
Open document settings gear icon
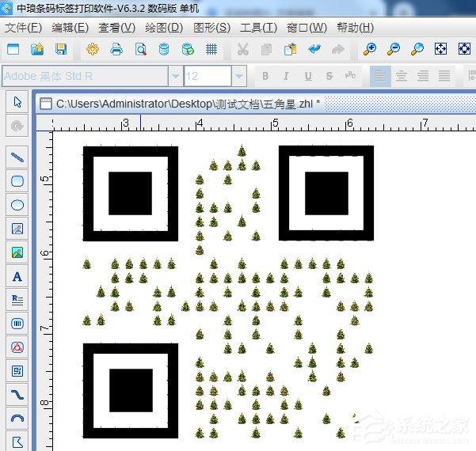[93, 49]
